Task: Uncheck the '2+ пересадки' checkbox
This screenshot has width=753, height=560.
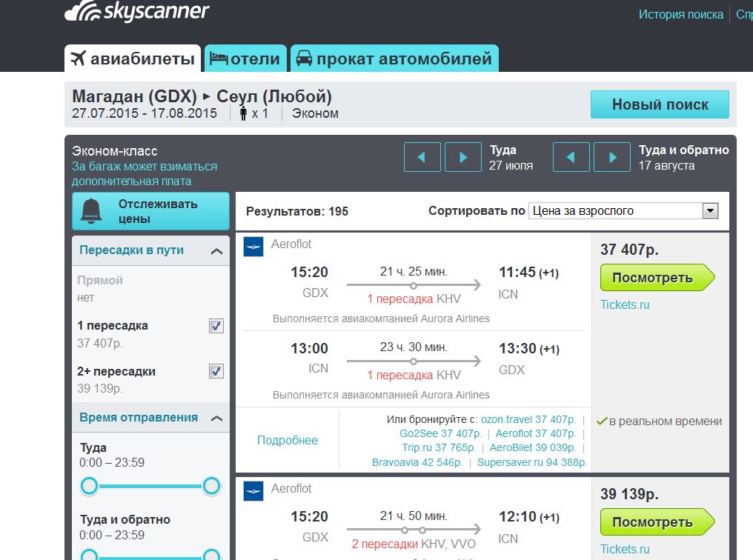Action: point(216,371)
